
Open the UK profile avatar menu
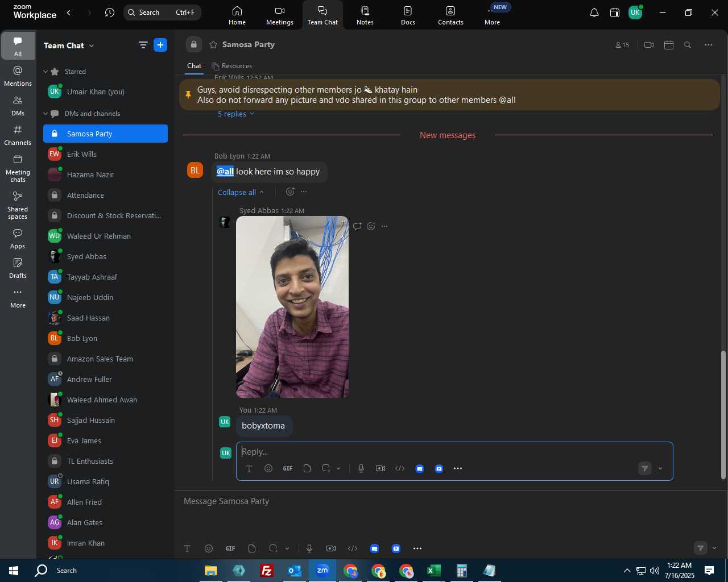(635, 13)
